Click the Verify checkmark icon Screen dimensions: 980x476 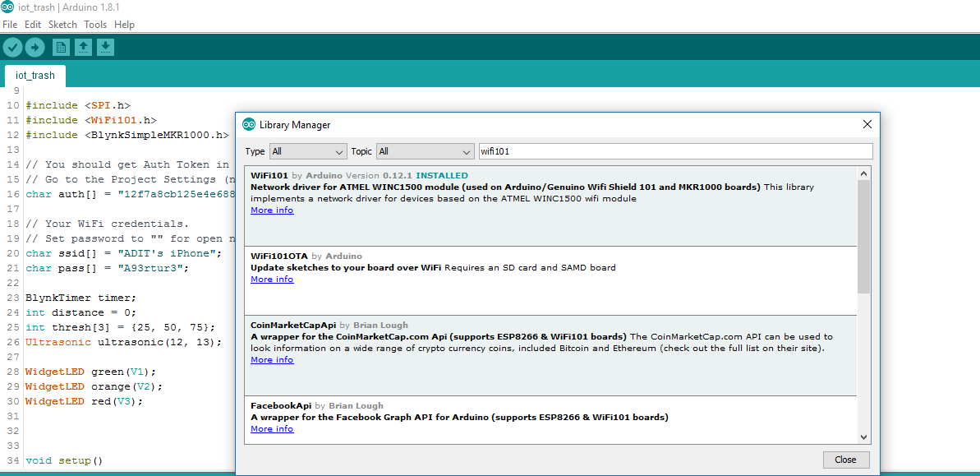(12, 47)
